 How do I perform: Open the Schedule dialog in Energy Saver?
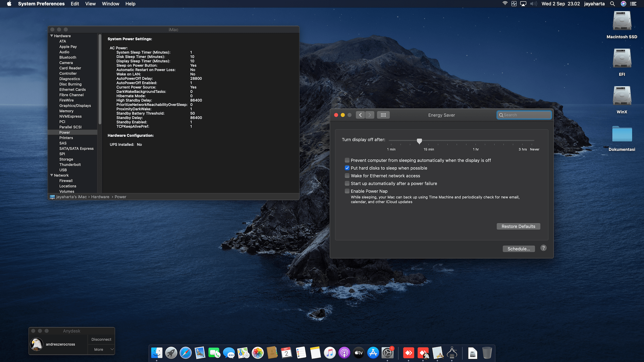tap(519, 249)
